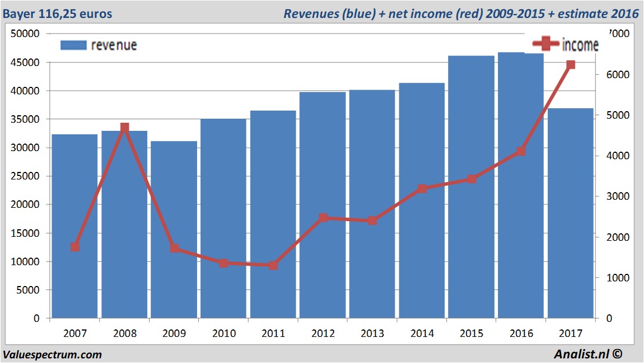The height and width of the screenshot is (363, 644).
Task: Select the 10000 revenue axis label
Action: point(25,261)
